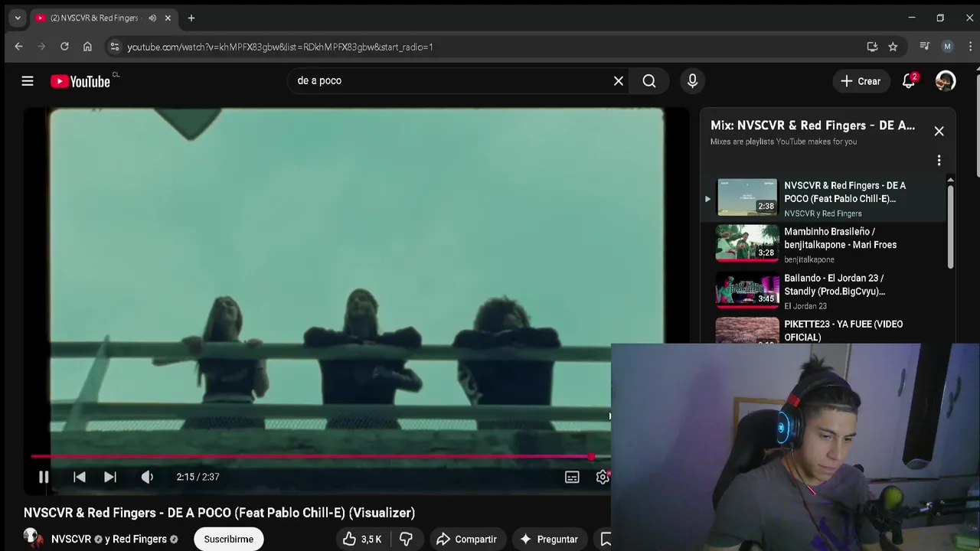This screenshot has width=980, height=551.
Task: Open the player settings gear
Action: point(603,477)
